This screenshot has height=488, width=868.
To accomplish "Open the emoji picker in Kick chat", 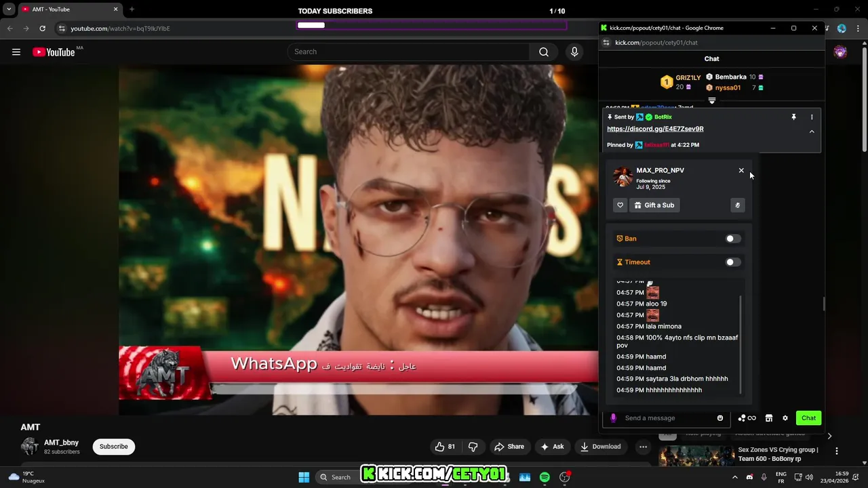I will [720, 418].
